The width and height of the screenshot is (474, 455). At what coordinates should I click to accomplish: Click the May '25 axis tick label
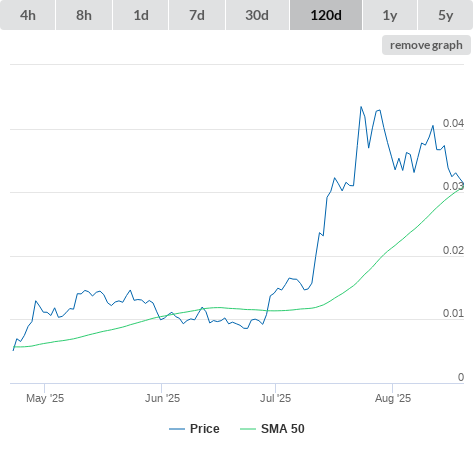[45, 398]
